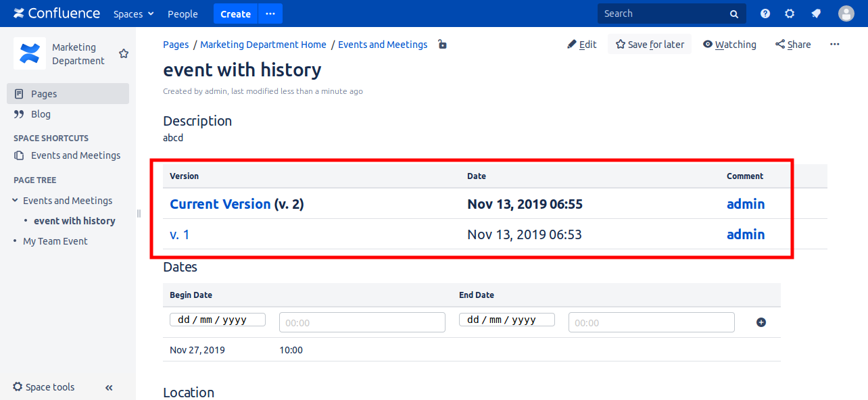The height and width of the screenshot is (400, 868).
Task: Click the add date row plus icon
Action: [x=761, y=322]
